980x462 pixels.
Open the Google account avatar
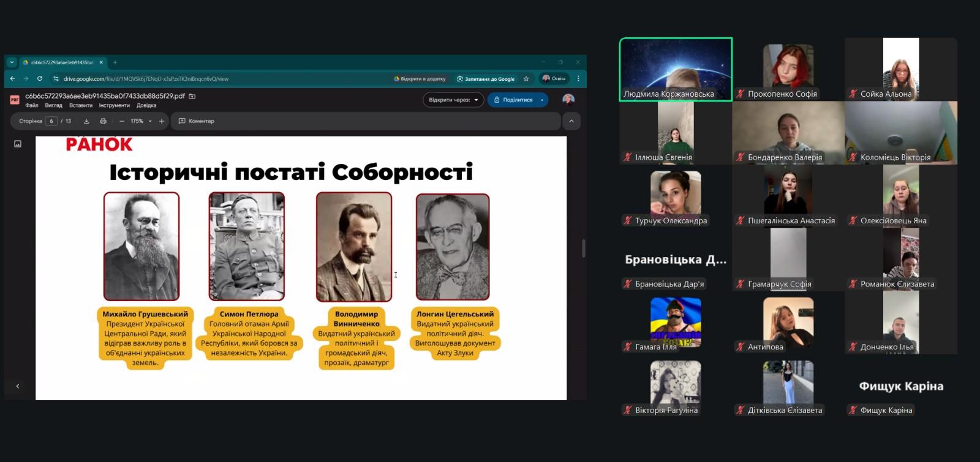tap(568, 100)
